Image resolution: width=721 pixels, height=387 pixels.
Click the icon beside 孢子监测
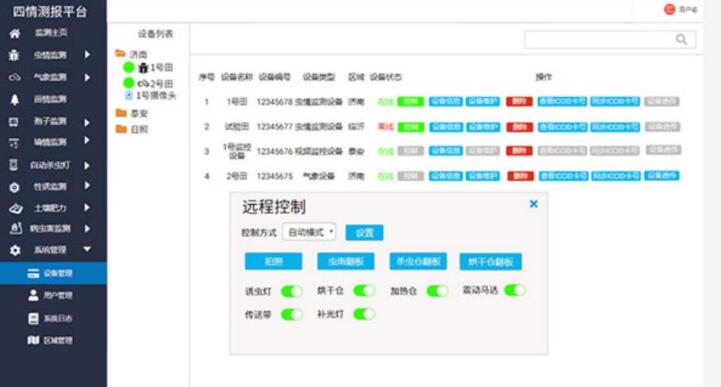[14, 122]
